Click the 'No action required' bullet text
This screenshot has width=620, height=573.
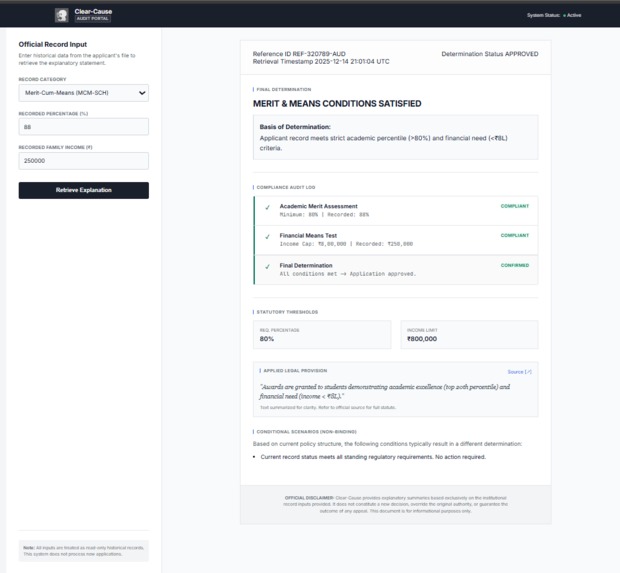(x=373, y=457)
